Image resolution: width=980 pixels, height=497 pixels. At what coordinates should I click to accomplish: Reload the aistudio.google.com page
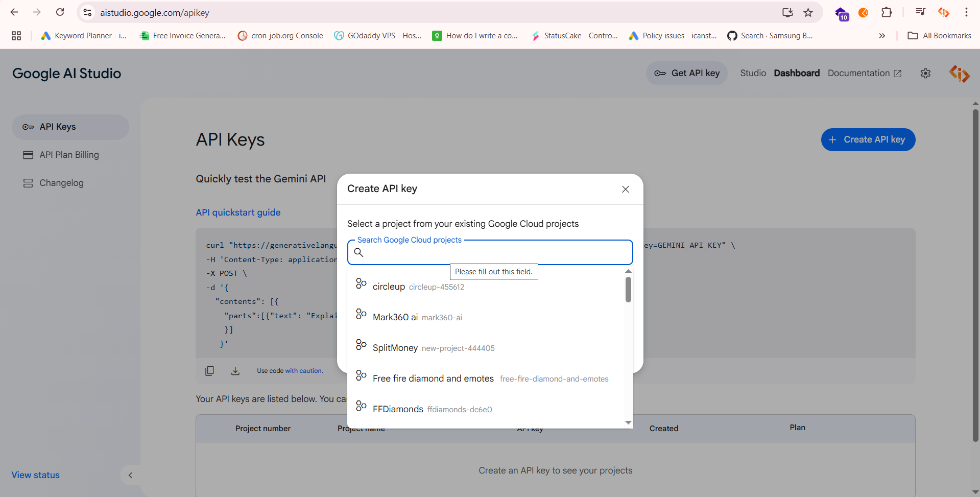tap(60, 12)
